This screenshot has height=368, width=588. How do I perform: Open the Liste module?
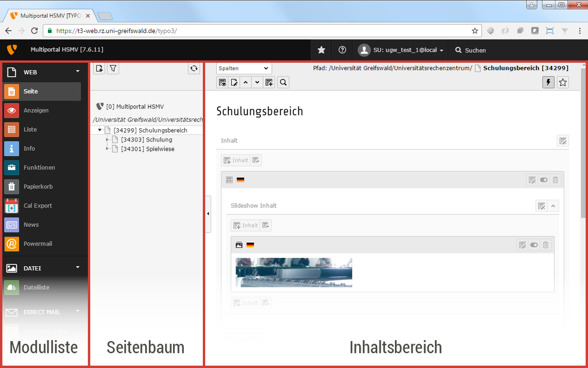pyautogui.click(x=30, y=129)
